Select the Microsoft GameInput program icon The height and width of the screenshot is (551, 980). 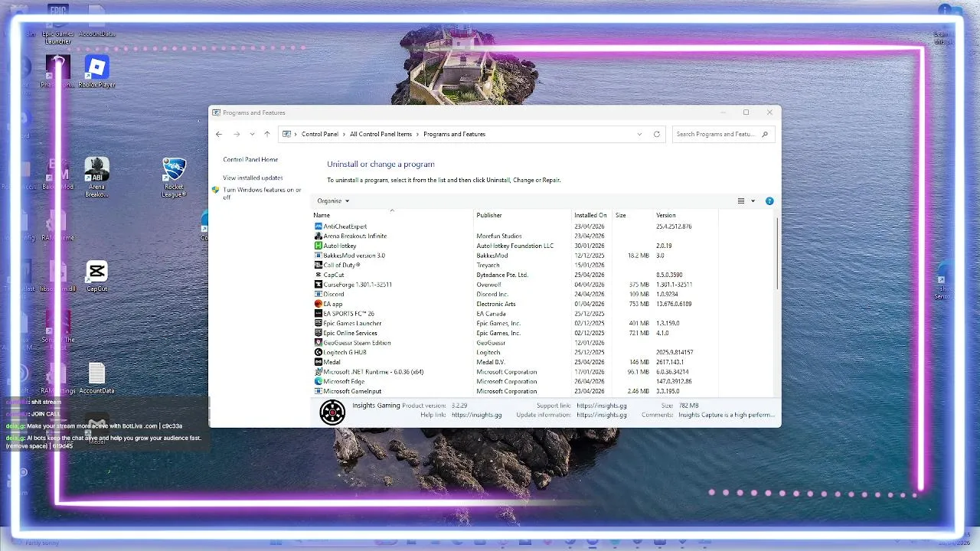point(318,391)
